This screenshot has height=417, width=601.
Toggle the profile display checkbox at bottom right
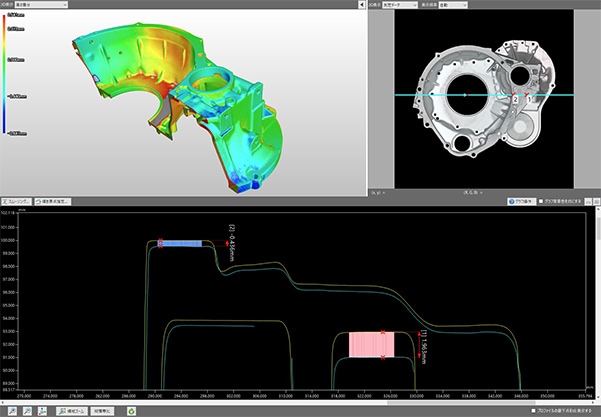pyautogui.click(x=532, y=410)
